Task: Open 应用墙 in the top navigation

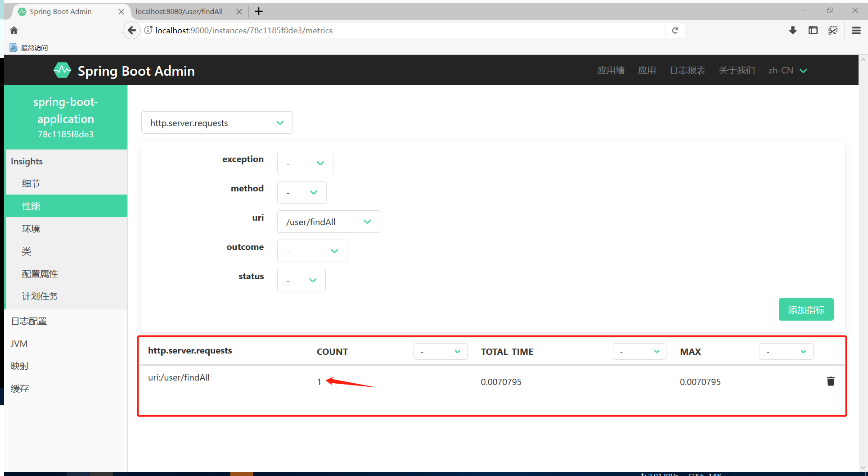Action: [x=611, y=70]
